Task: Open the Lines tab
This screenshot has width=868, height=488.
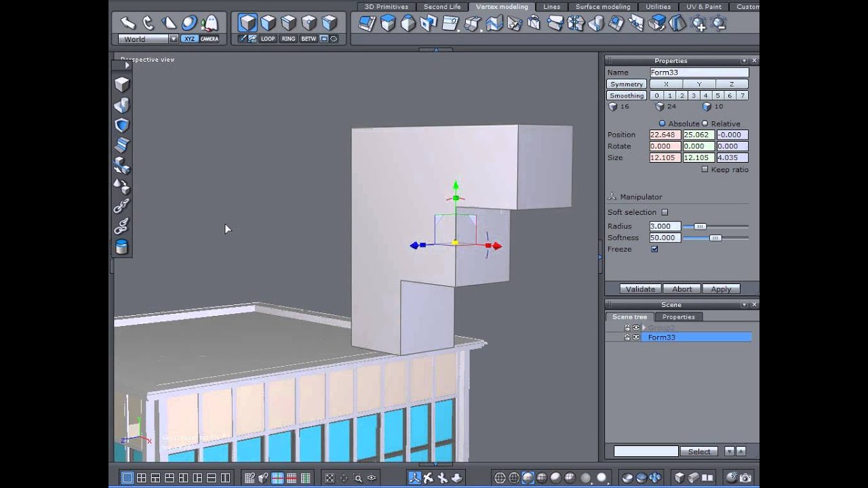Action: click(x=552, y=7)
